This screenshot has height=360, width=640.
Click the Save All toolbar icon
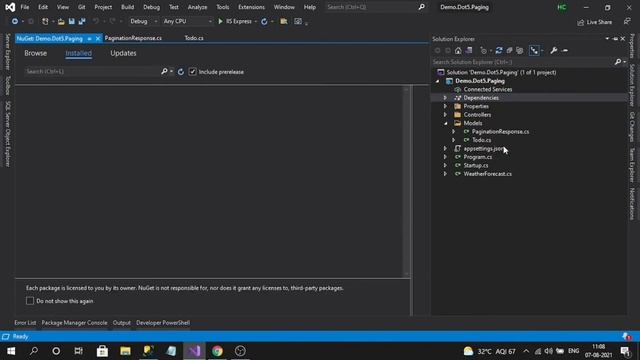coord(82,21)
